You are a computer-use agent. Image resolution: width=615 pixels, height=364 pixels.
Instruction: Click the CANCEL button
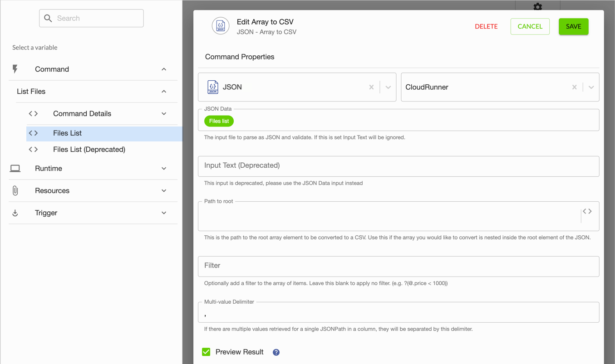pyautogui.click(x=530, y=26)
